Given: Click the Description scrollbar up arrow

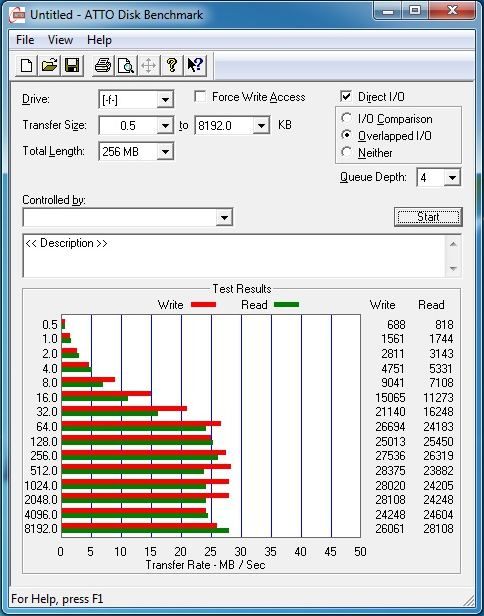Looking at the screenshot, I should [x=453, y=244].
